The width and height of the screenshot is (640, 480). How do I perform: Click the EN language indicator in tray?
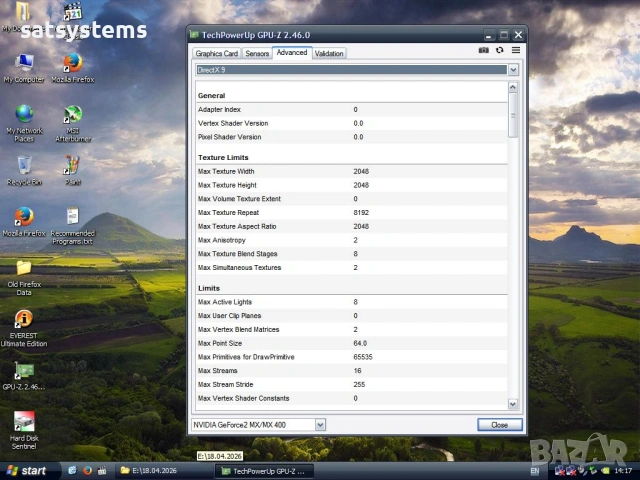(534, 471)
